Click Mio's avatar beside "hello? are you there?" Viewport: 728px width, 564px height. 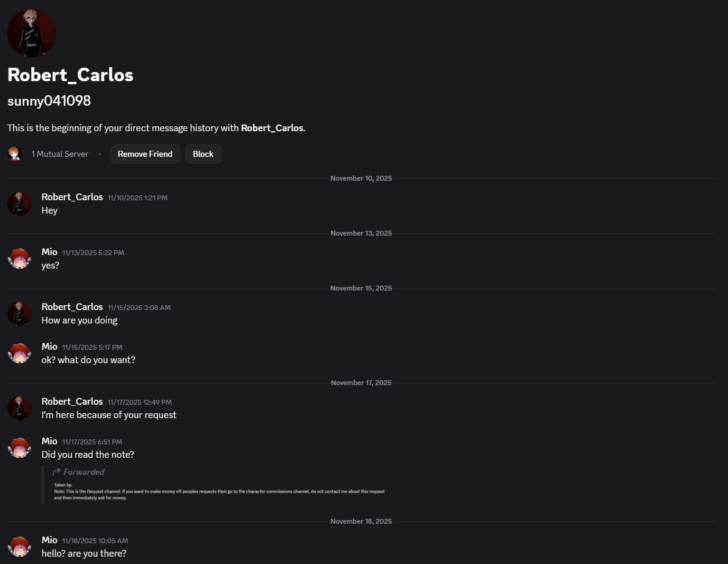[x=20, y=547]
